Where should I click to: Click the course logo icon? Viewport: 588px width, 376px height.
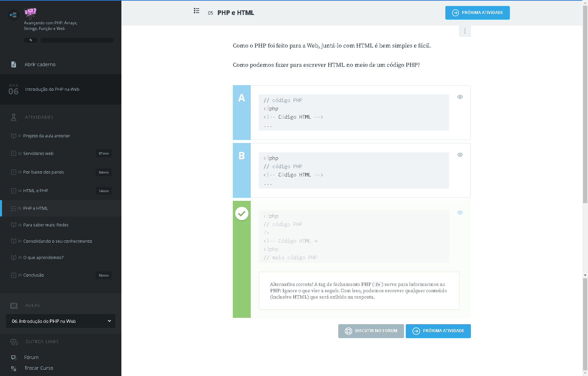point(30,13)
